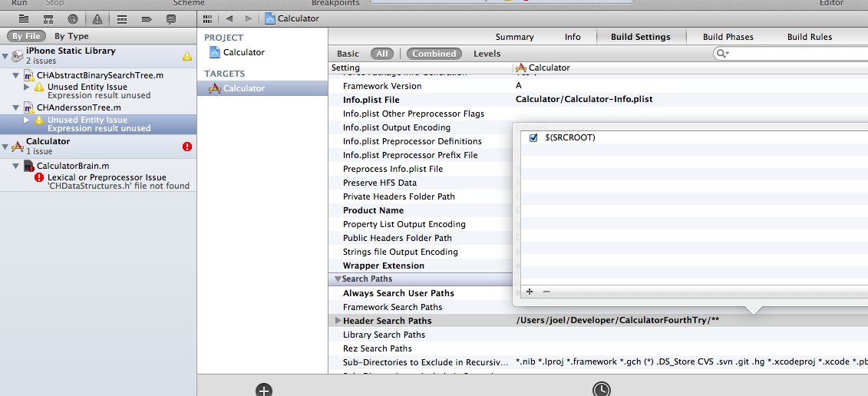Viewport: 868px width, 396px height.
Task: Collapse the Calculator issue group
Action: click(x=5, y=147)
